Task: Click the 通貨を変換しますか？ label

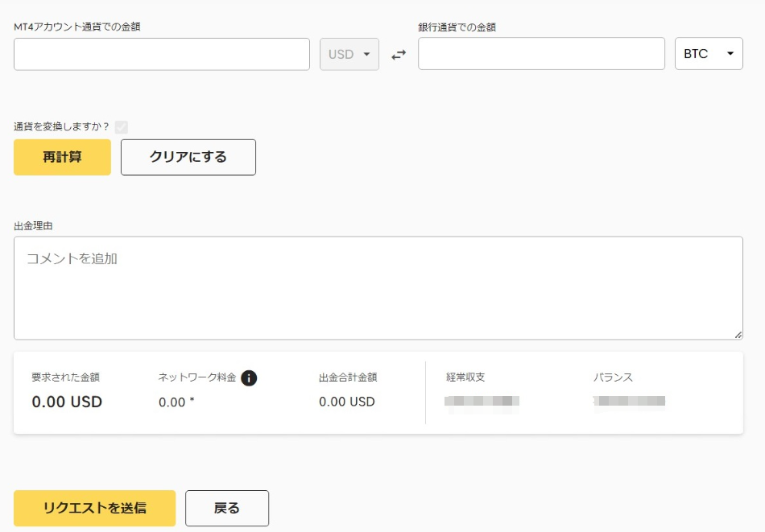Action: pyautogui.click(x=61, y=126)
